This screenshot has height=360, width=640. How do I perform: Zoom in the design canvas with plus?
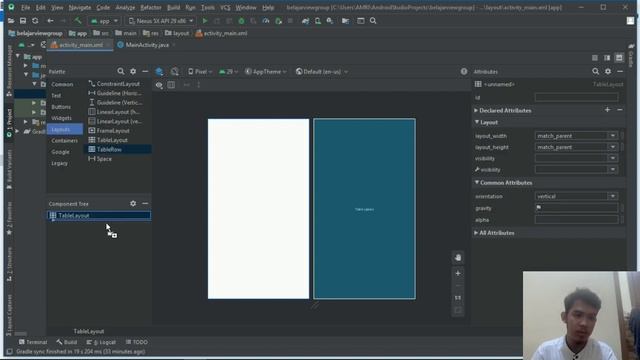click(458, 273)
